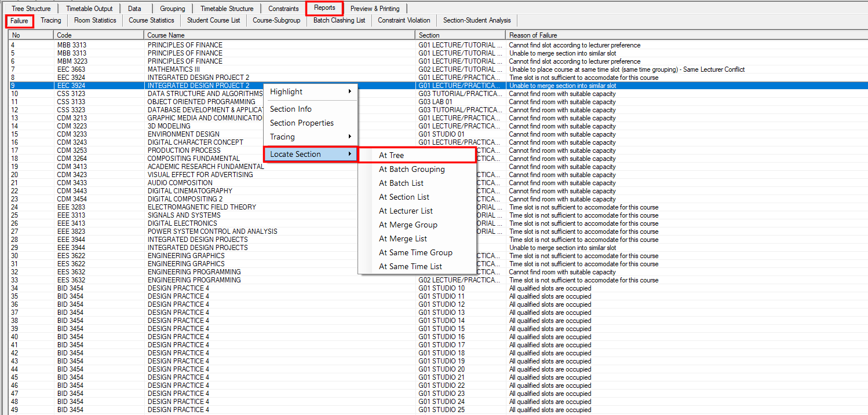Screen dimensions: 868x415
Task: Click row 29 Unable to merge section reason
Action: (x=563, y=248)
